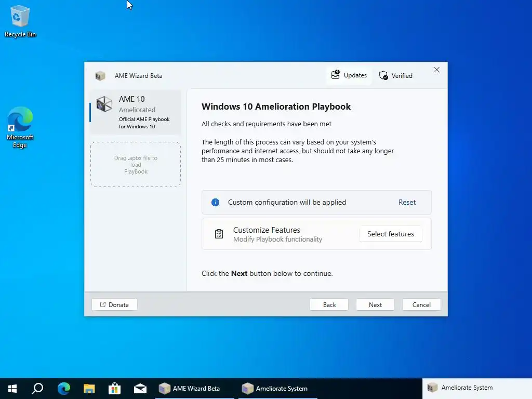The image size is (532, 399).
Task: Open the Recycle Bin desktop icon
Action: [20, 21]
